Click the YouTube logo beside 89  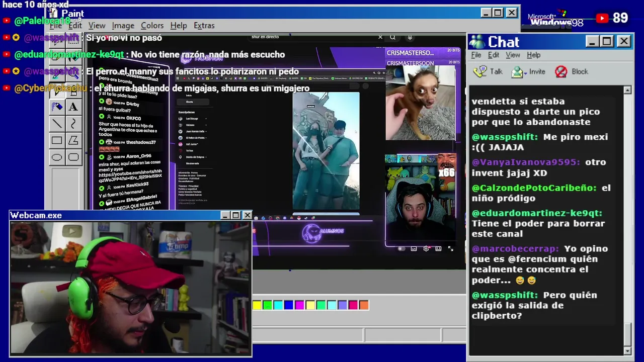click(x=602, y=18)
